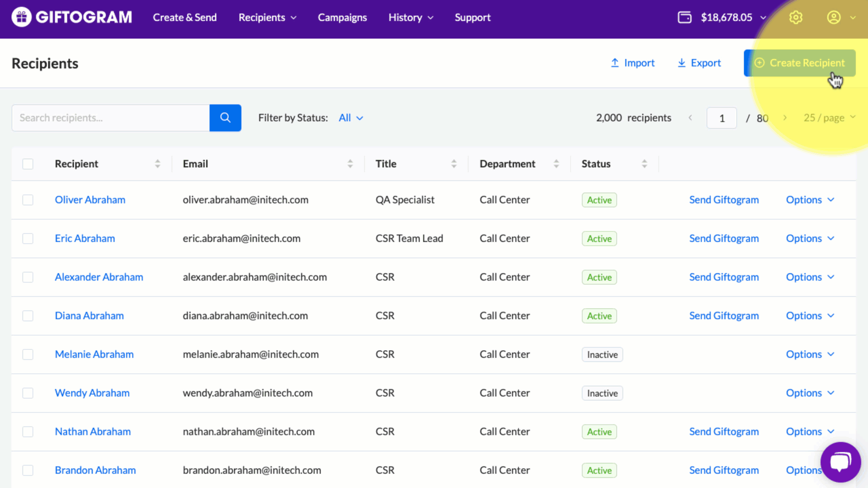Open the History menu

[x=410, y=17]
